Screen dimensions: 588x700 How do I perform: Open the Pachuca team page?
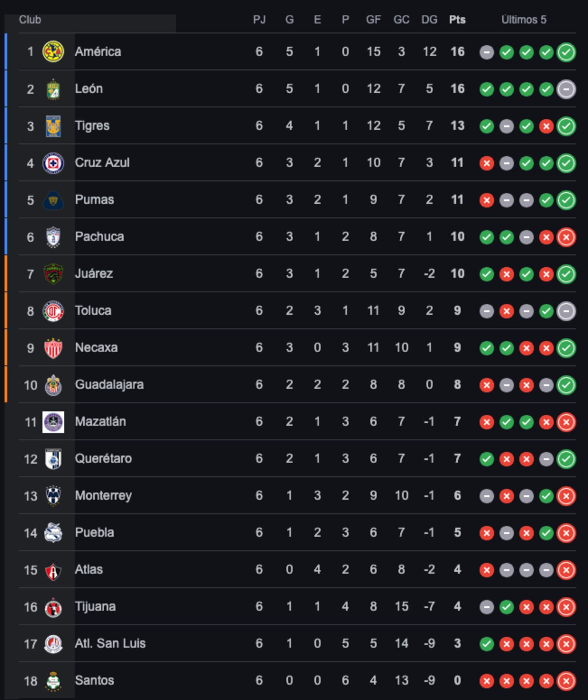(100, 236)
